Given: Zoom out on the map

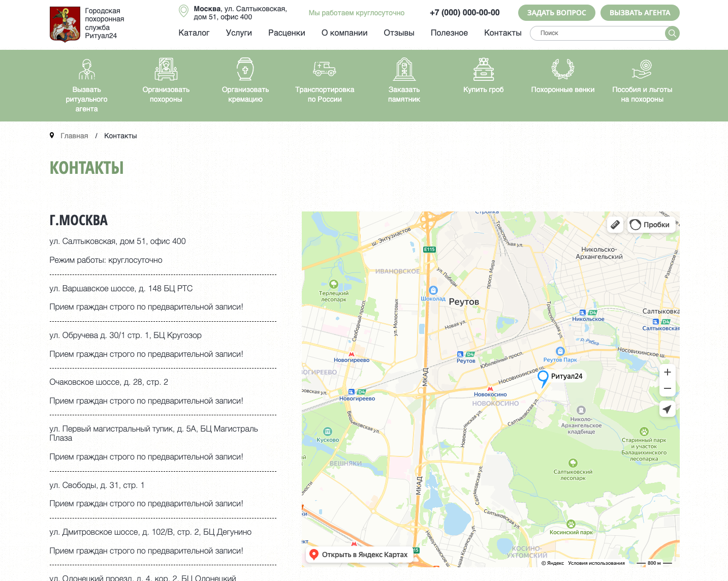Looking at the screenshot, I should (668, 388).
